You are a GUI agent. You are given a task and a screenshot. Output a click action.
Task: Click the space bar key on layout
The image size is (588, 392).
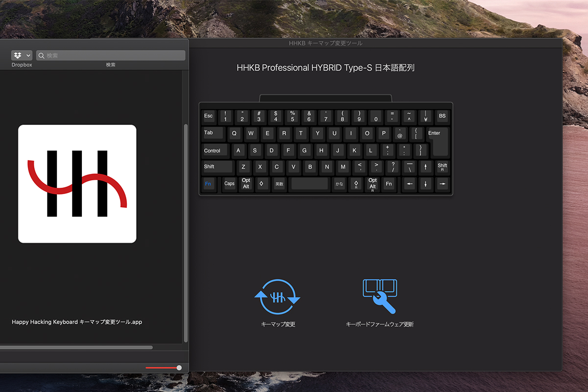click(309, 184)
